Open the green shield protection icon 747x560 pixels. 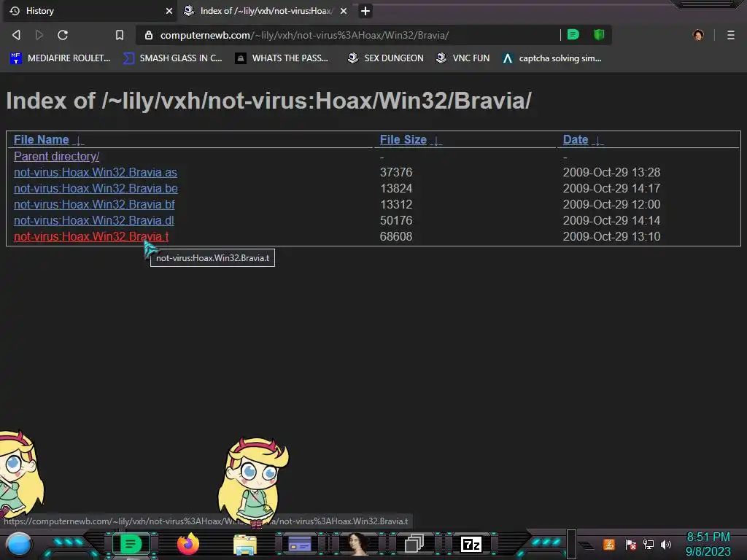click(x=599, y=35)
